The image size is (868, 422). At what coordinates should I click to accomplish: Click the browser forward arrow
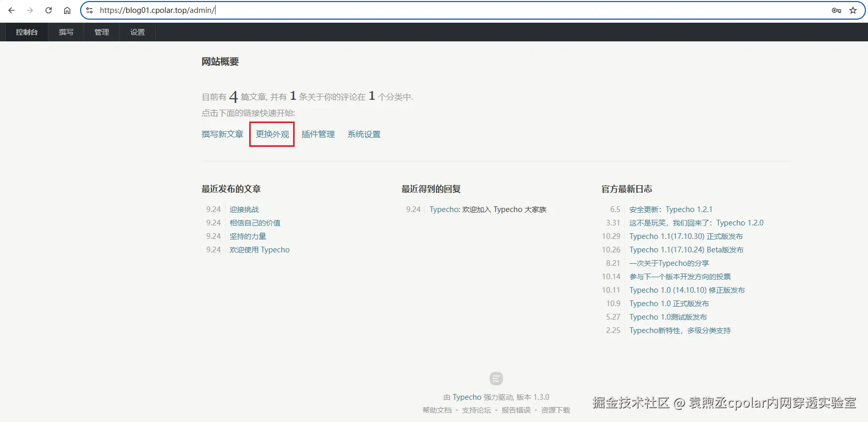[30, 10]
